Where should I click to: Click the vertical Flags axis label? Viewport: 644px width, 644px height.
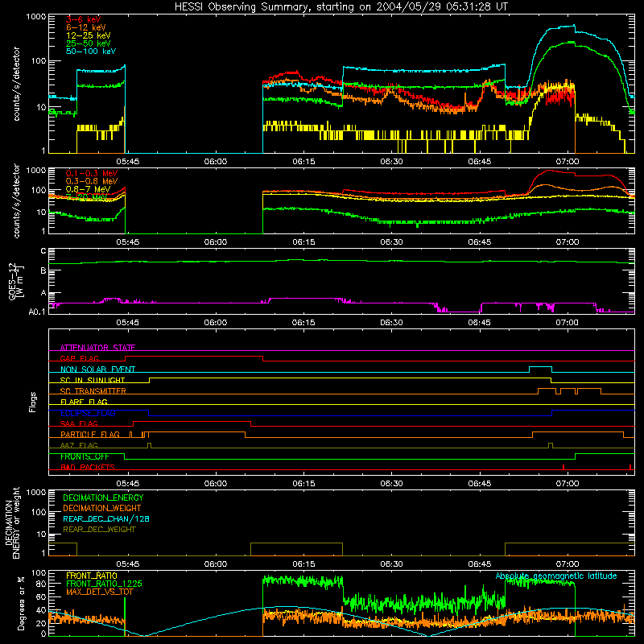(x=33, y=402)
